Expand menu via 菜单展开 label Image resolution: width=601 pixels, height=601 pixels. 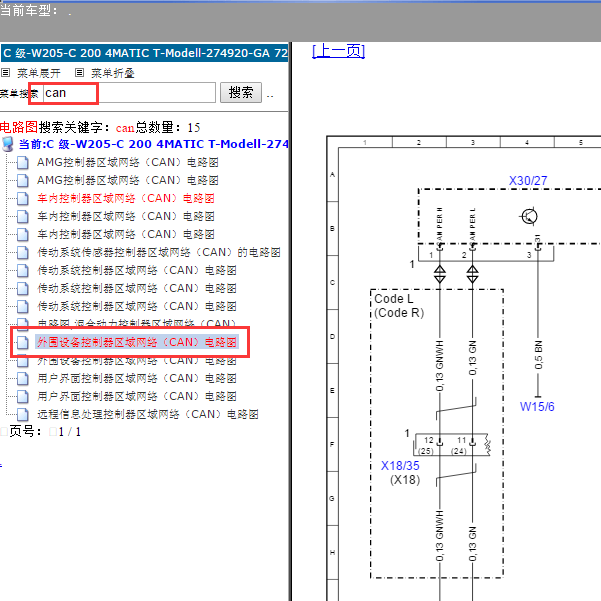[x=39, y=73]
